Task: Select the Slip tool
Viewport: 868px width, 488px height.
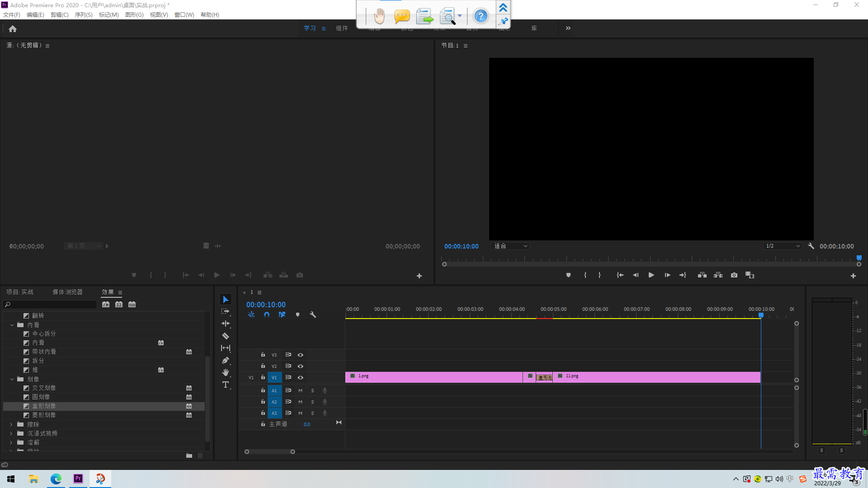Action: pyautogui.click(x=226, y=348)
